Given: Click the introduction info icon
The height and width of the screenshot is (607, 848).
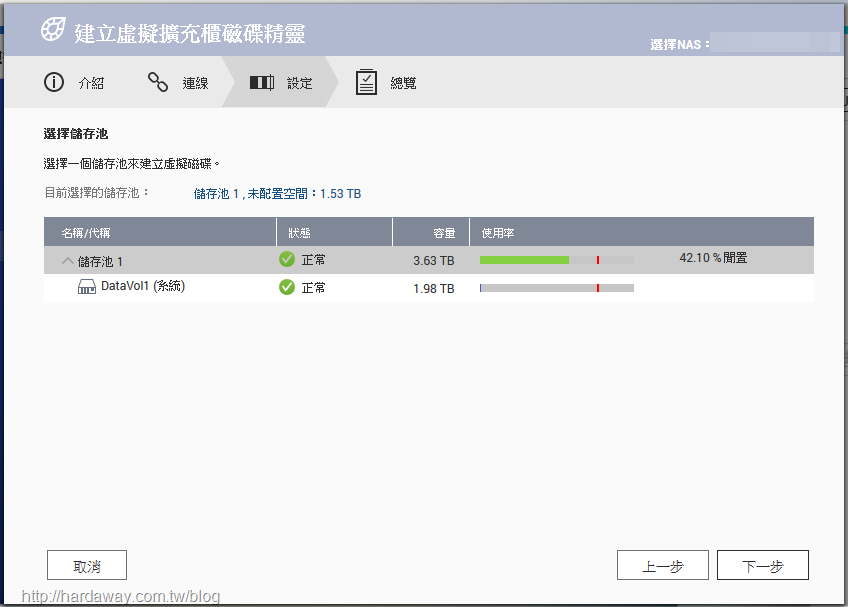Looking at the screenshot, I should pos(54,82).
